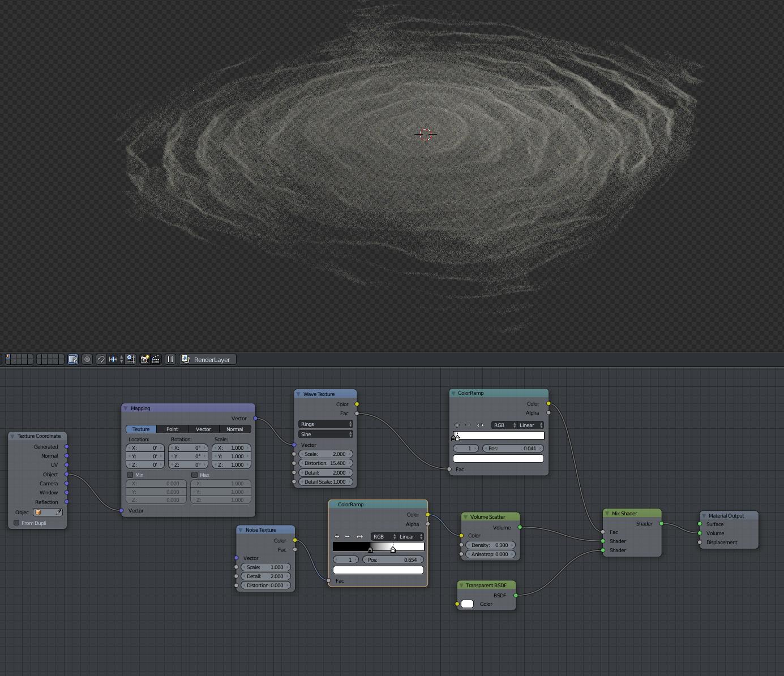
Task: Switch Mapping node to Normal tab
Action: click(x=235, y=429)
